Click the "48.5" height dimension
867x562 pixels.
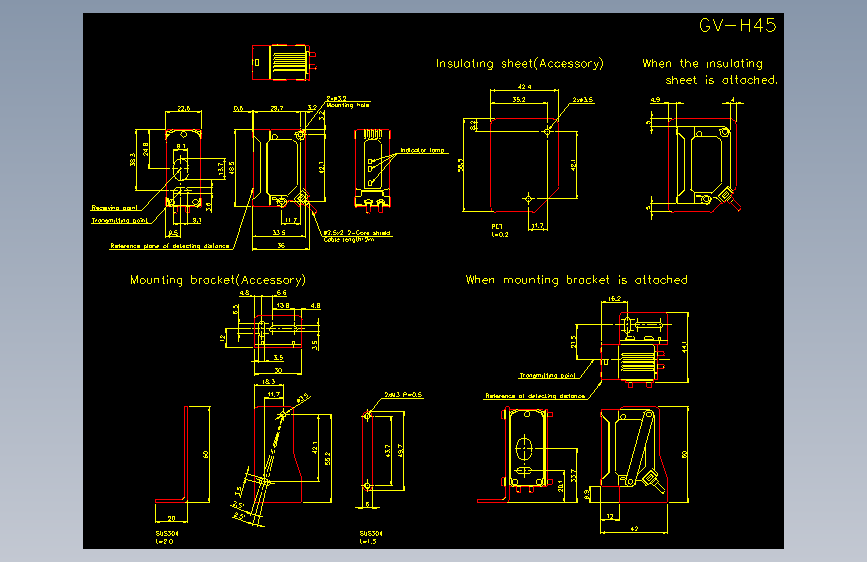231,168
